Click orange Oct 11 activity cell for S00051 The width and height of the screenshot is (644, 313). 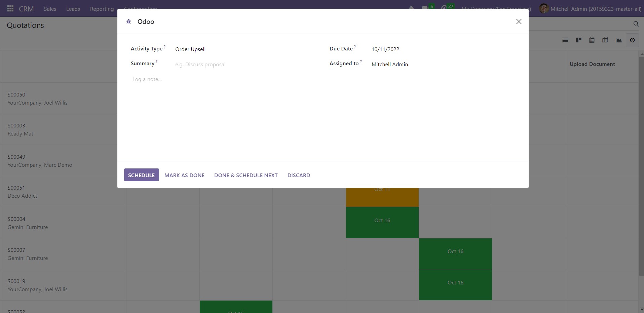(382, 197)
